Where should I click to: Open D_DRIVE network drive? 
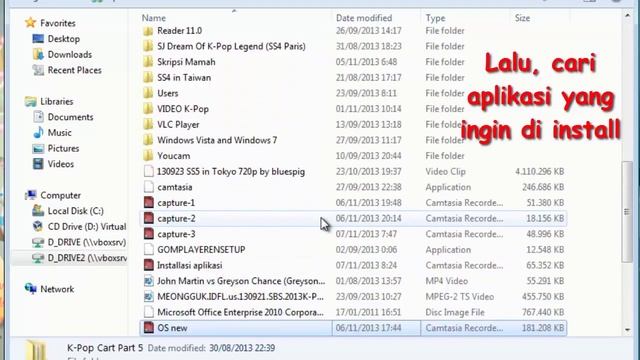(87, 242)
